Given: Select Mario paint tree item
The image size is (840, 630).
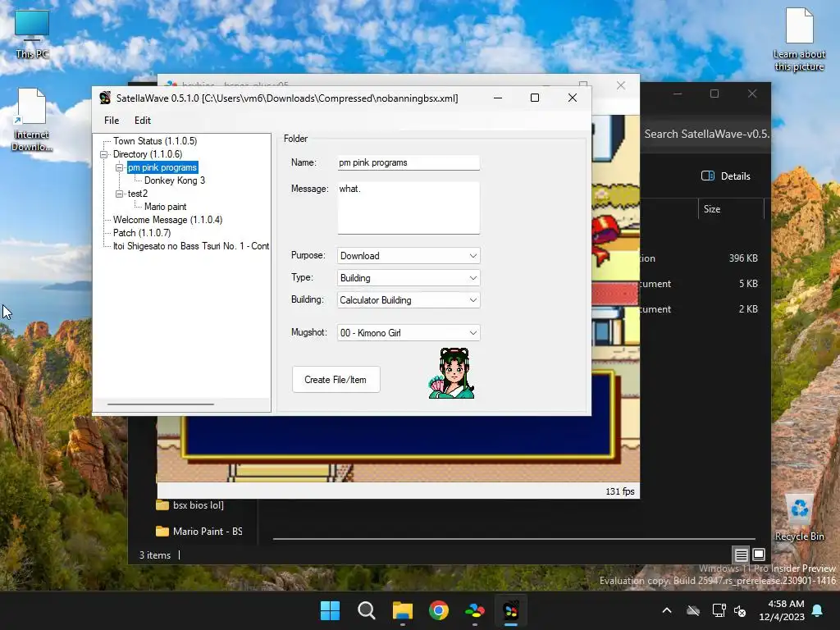Looking at the screenshot, I should [x=165, y=207].
